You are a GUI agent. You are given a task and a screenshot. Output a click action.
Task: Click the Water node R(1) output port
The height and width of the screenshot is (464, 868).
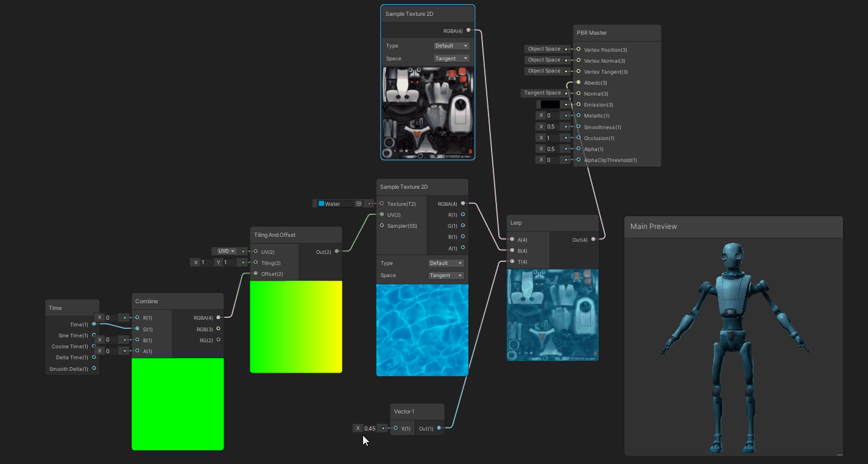[x=463, y=214]
